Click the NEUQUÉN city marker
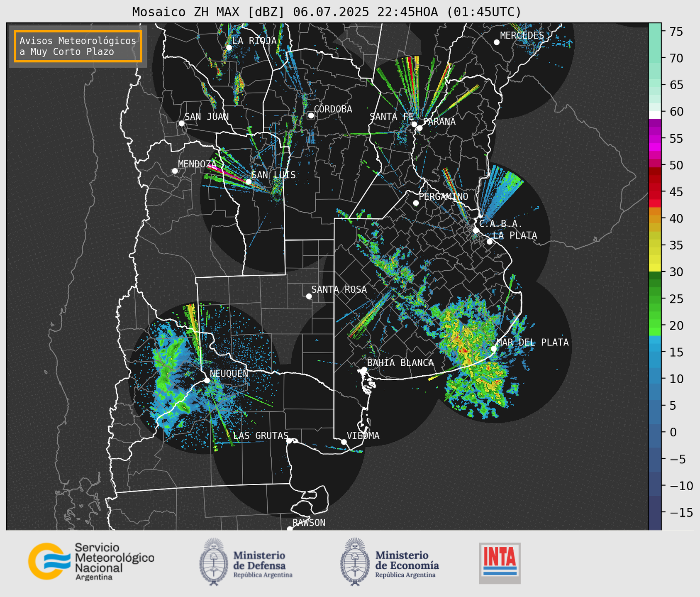700x597 pixels. coord(207,380)
